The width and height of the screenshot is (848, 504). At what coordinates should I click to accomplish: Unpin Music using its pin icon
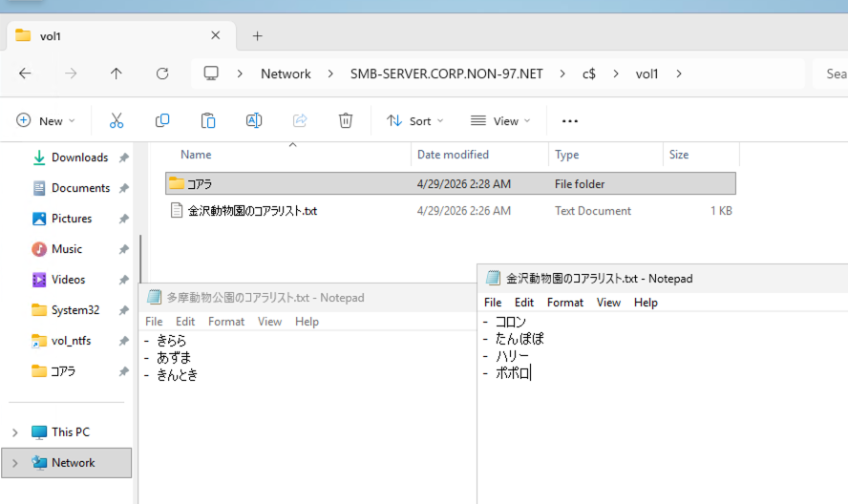coord(124,249)
